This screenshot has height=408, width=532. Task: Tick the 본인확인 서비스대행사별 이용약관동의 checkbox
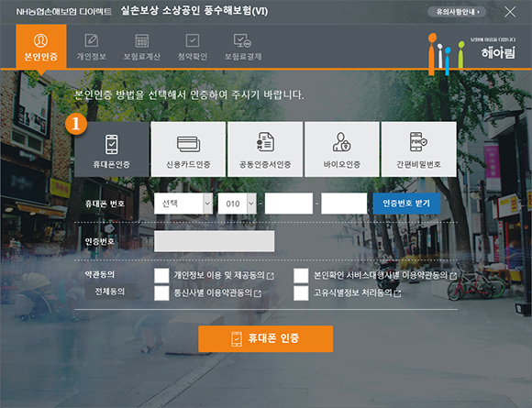click(x=301, y=276)
